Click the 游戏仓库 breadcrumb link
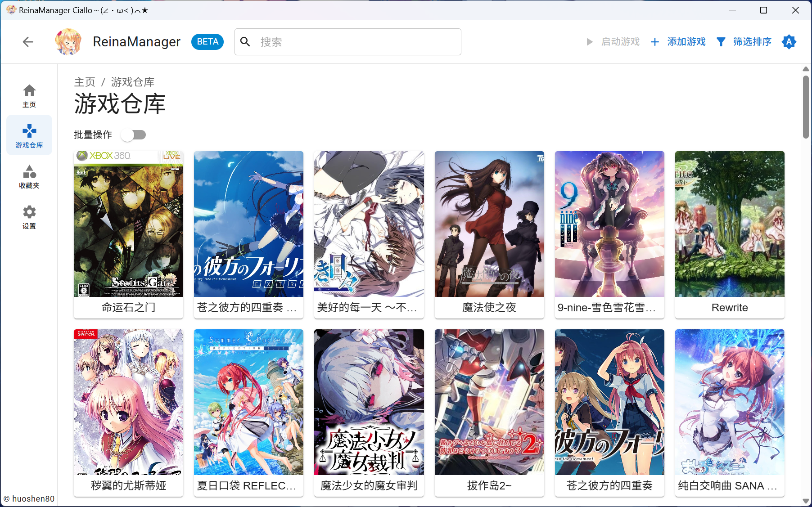Image resolution: width=812 pixels, height=507 pixels. 133,82
